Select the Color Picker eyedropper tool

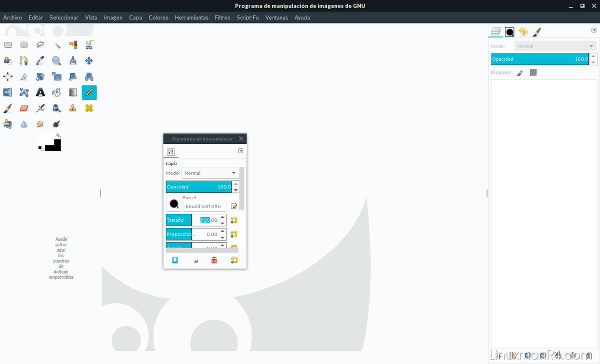click(40, 61)
